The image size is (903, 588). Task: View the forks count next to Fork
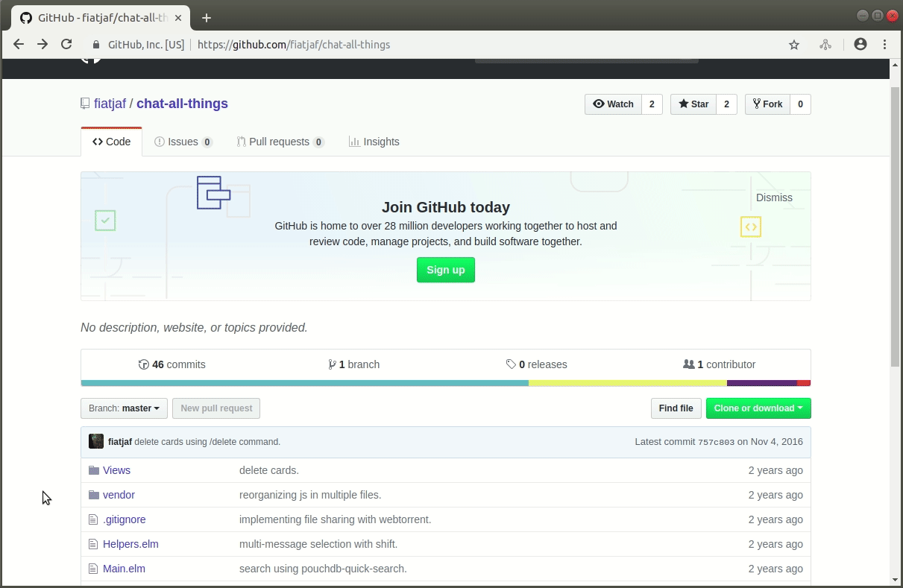800,104
